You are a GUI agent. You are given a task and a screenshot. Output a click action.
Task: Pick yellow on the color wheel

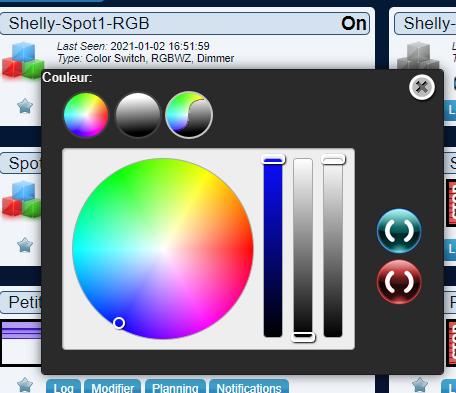click(206, 175)
